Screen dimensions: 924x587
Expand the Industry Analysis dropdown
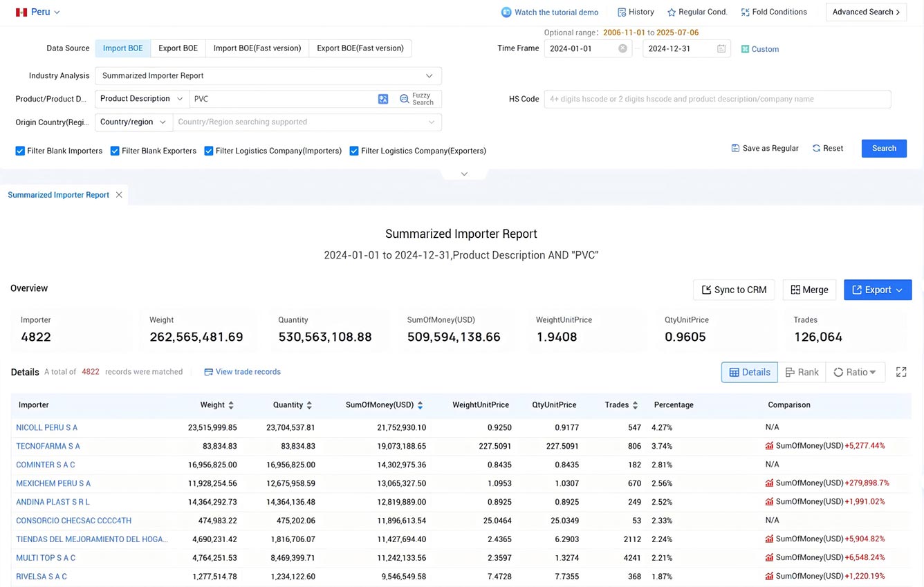click(268, 76)
